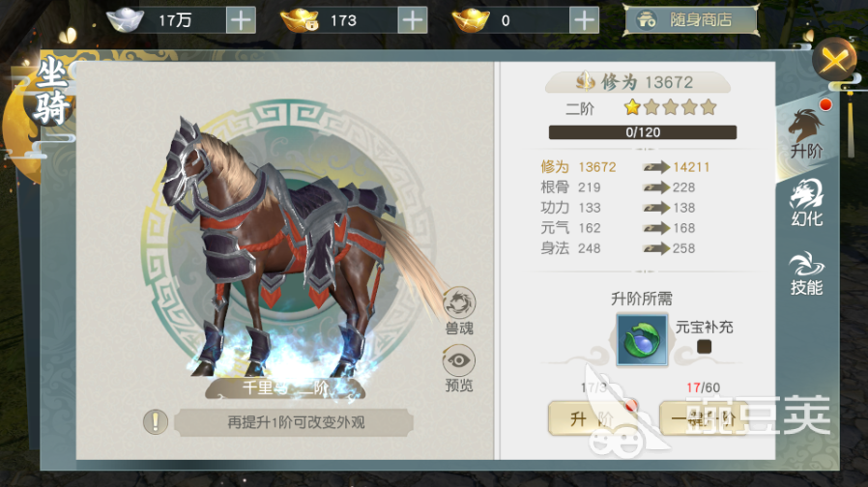Open the 随身商店 portable shop
Screen dimensions: 868x487
[691, 20]
